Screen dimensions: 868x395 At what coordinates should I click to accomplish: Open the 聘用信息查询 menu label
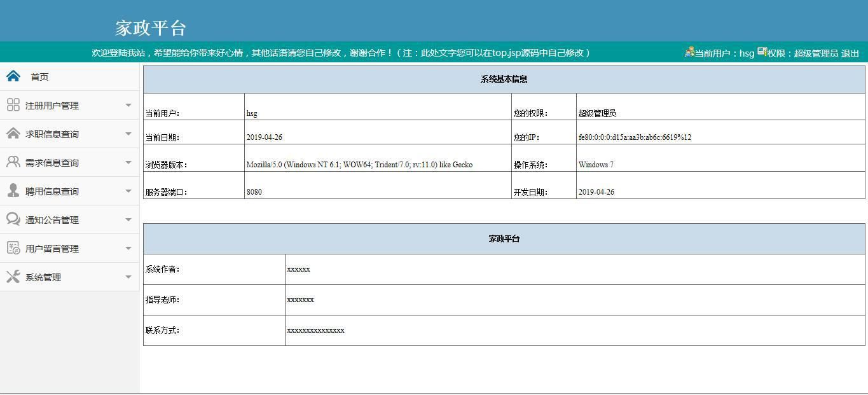pyautogui.click(x=52, y=191)
